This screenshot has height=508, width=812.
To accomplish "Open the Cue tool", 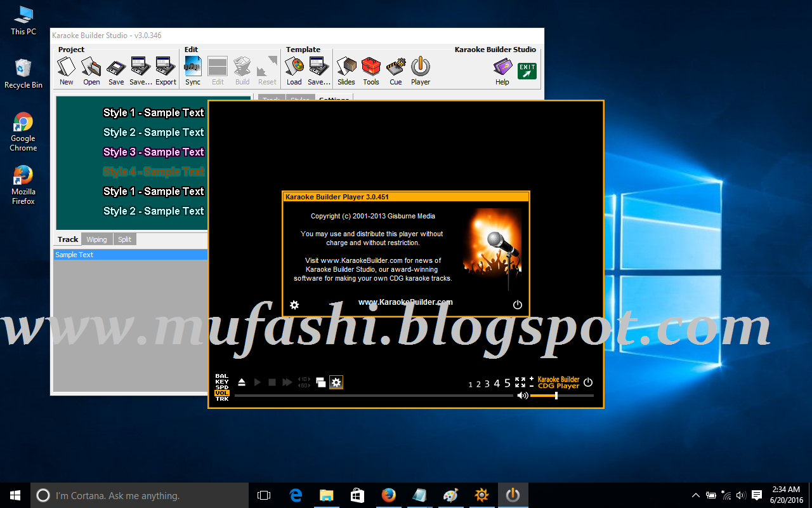I will coord(395,70).
